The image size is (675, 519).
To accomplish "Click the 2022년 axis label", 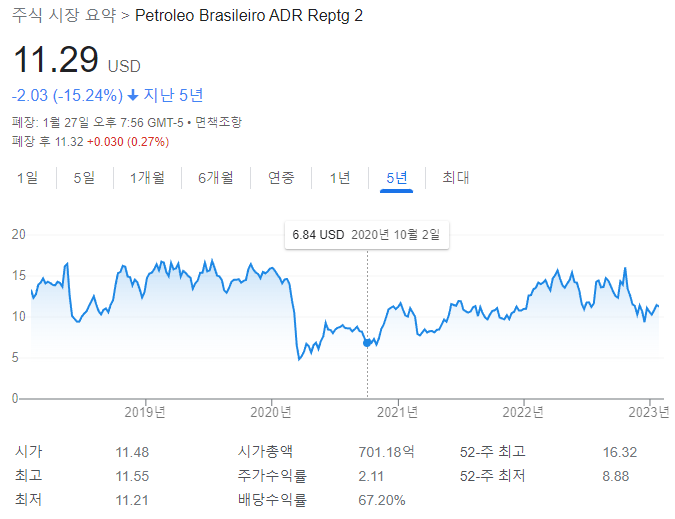I will 523,412.
